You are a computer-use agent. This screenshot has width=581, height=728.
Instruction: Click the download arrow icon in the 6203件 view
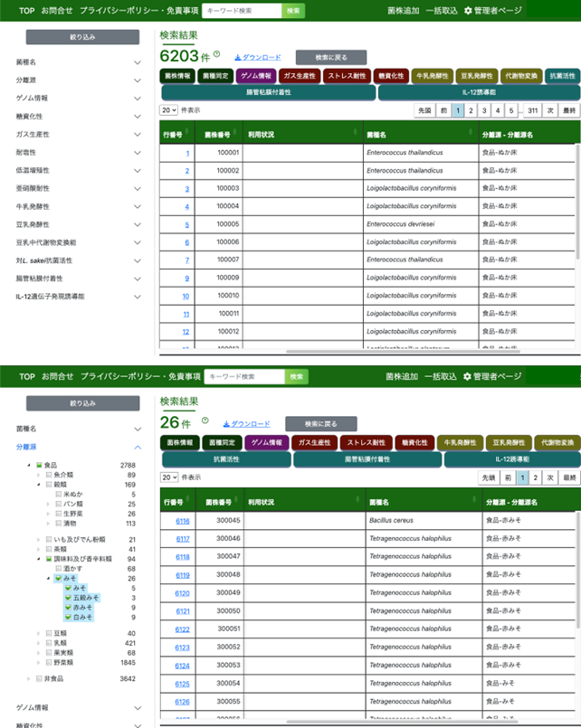click(x=238, y=58)
